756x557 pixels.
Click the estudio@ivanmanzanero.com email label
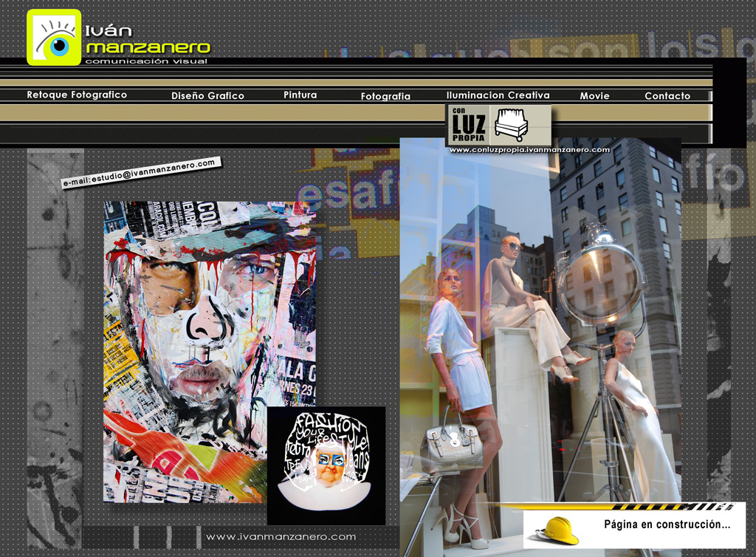pyautogui.click(x=141, y=171)
